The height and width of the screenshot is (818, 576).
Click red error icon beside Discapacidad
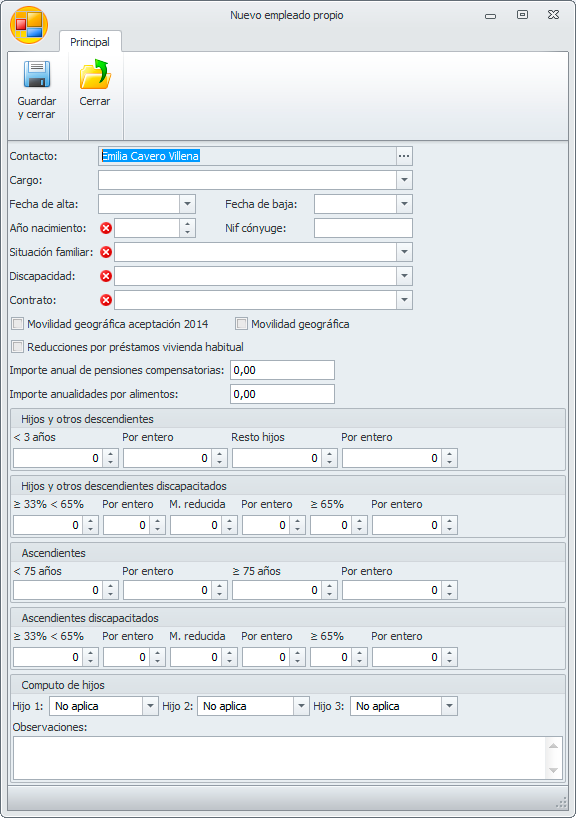(x=106, y=276)
